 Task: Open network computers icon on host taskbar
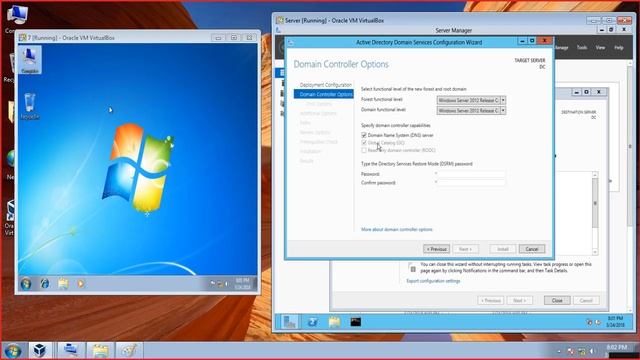[70, 350]
